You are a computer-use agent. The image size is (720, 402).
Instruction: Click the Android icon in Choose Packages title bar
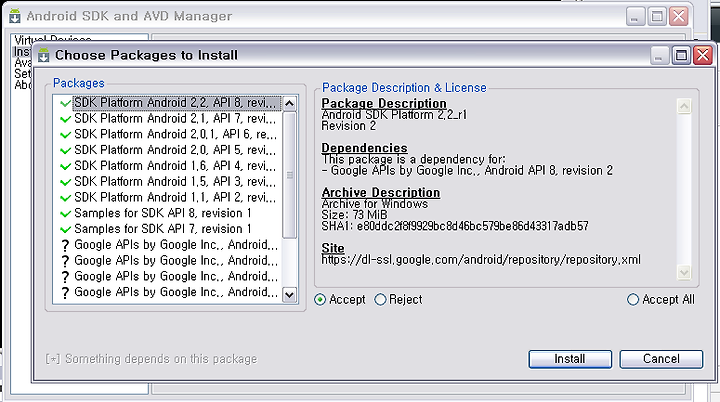(x=44, y=55)
